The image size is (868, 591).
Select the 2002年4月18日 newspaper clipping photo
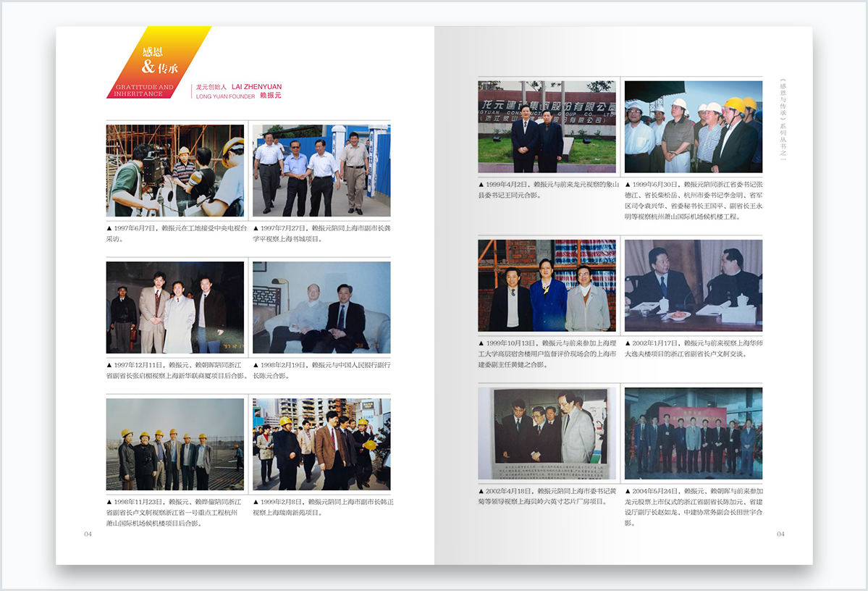coord(547,433)
